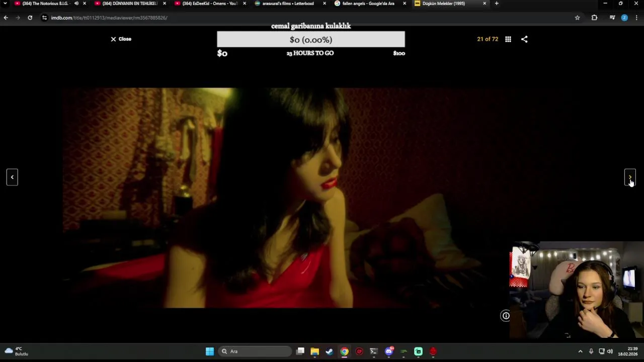Viewport: 644px width, 362px height.
Task: Open Google Chrome taskbar icon
Action: (344, 351)
